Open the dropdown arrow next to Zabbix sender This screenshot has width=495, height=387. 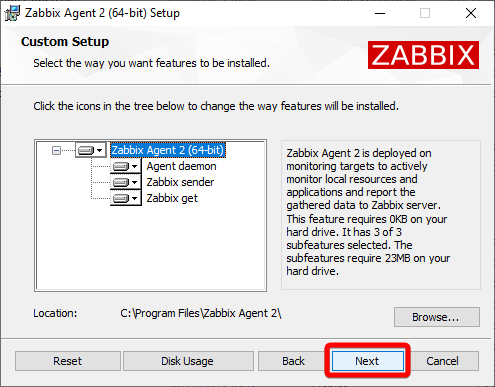134,182
